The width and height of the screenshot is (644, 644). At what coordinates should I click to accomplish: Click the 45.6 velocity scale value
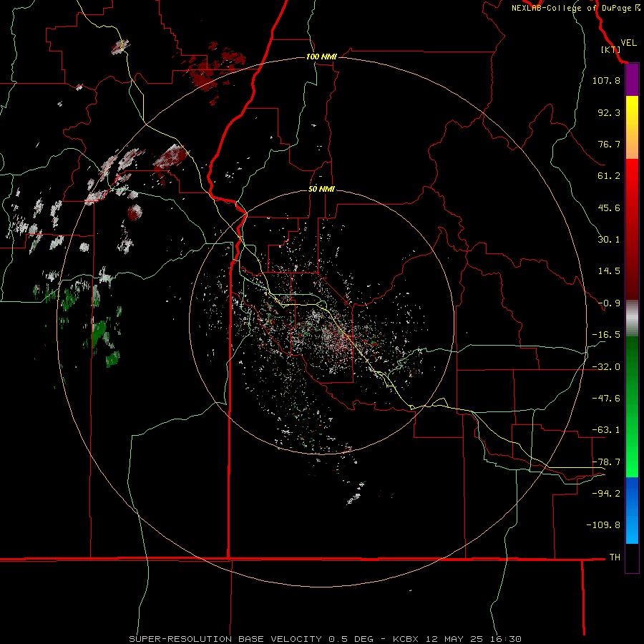coord(609,208)
